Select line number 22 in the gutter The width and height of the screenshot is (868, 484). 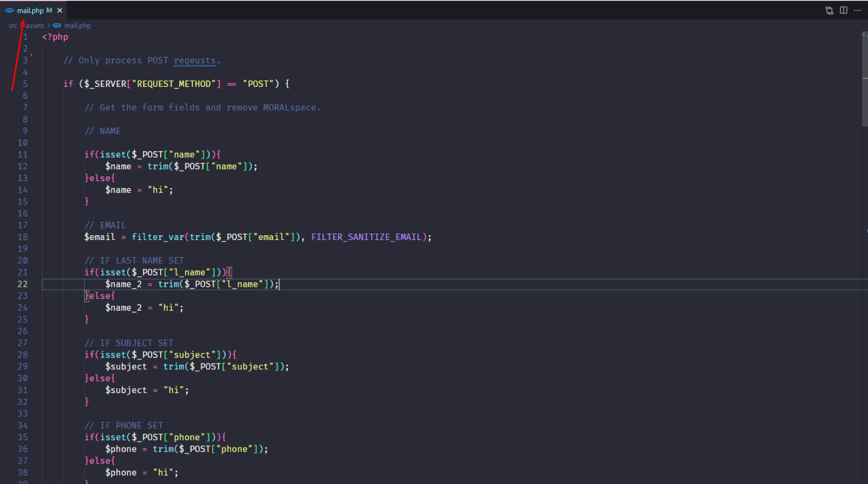(23, 284)
